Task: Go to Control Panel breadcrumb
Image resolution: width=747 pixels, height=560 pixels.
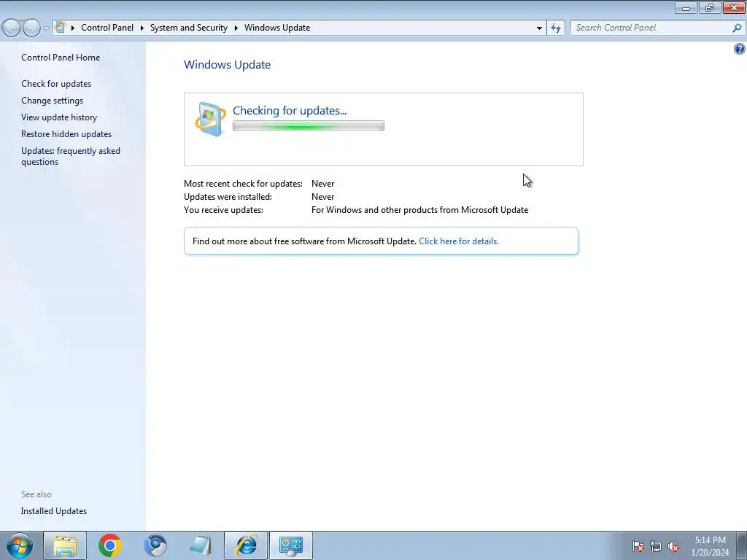Action: (107, 28)
